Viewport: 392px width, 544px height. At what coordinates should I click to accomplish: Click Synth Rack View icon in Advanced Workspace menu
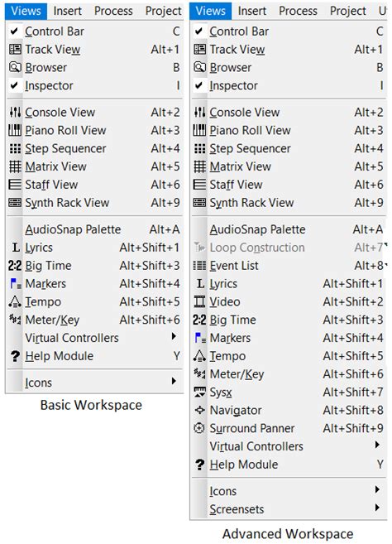[199, 203]
